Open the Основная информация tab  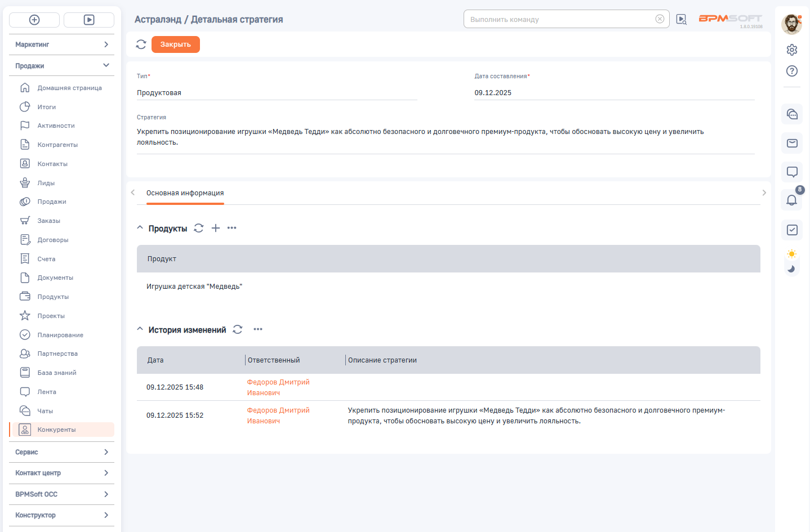pos(185,193)
